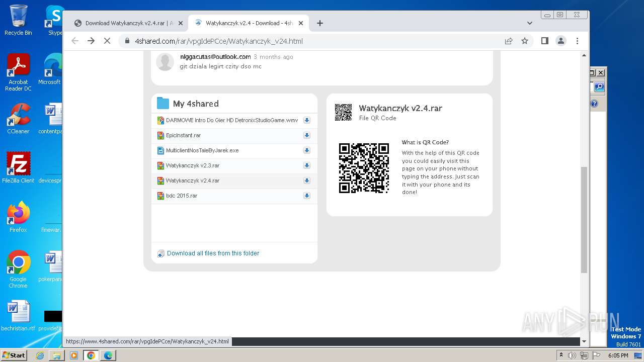Open bechristian.rtf desktop file
This screenshot has height=362, width=644.
(x=18, y=316)
